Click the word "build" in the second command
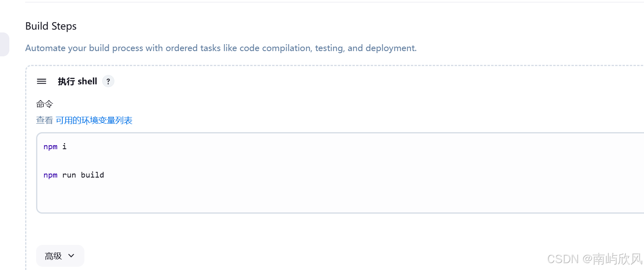This screenshot has height=270, width=644. tap(92, 175)
